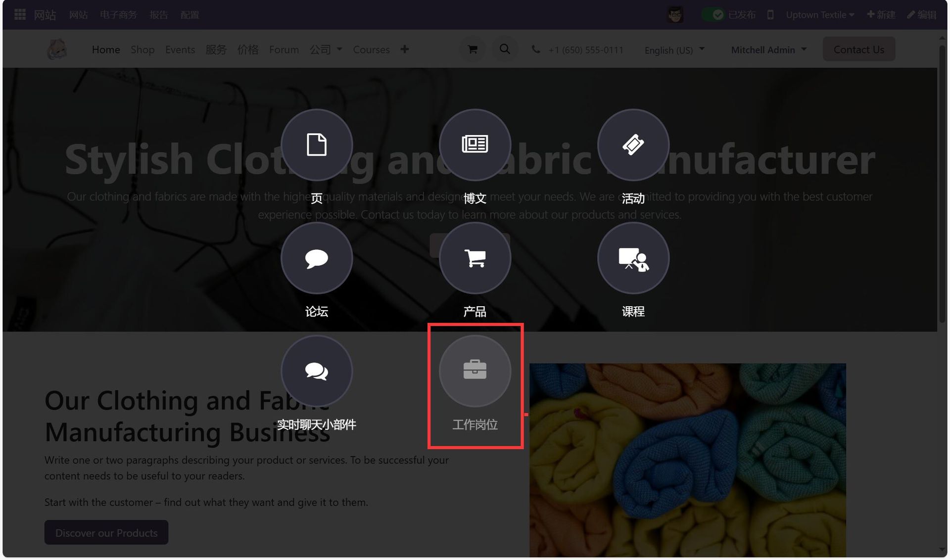Image resolution: width=950 pixels, height=560 pixels.
Task: Go to the Shop nav link
Action: [142, 49]
